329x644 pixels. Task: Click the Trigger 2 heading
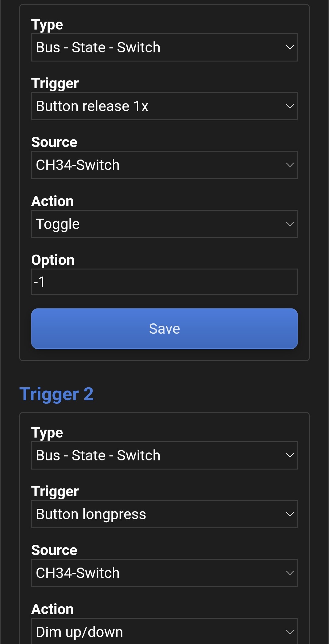[x=56, y=394]
